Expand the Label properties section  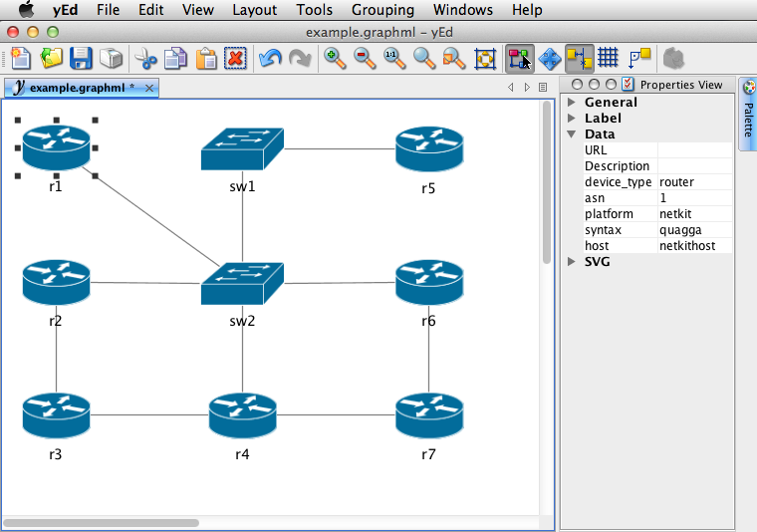[572, 119]
